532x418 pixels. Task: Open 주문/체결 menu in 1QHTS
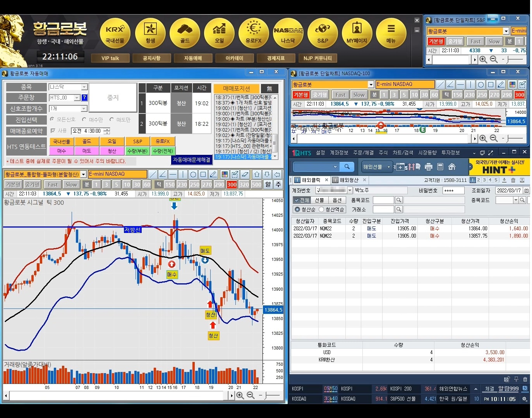coord(363,153)
